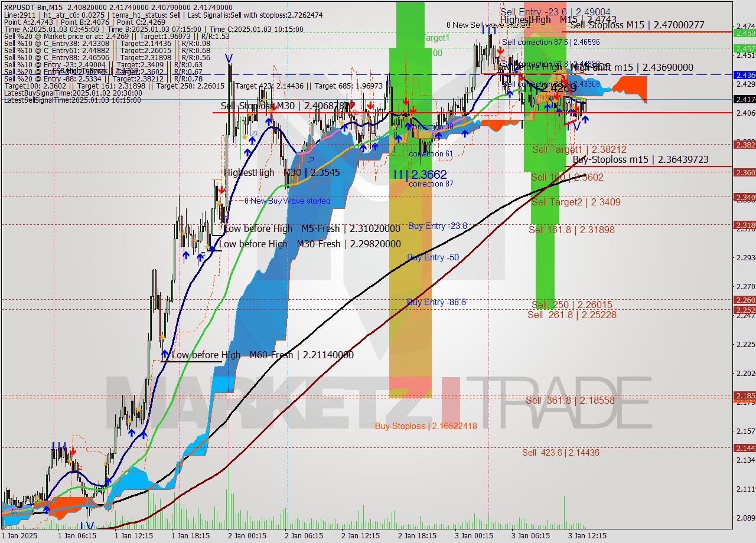The width and height of the screenshot is (756, 543).
Task: Click '1 Jan 2025' on time axis
Action: (19, 536)
